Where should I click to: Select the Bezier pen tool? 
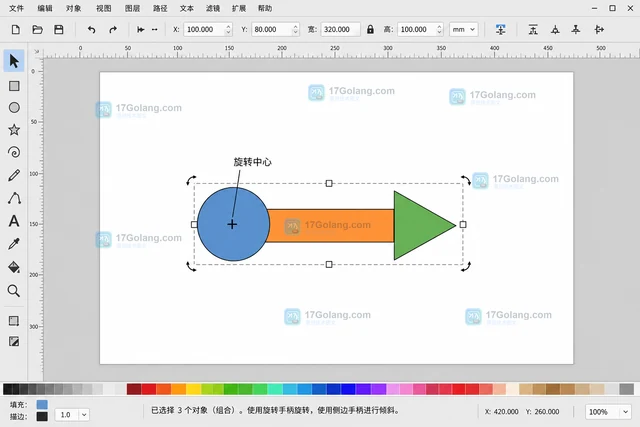click(14, 198)
